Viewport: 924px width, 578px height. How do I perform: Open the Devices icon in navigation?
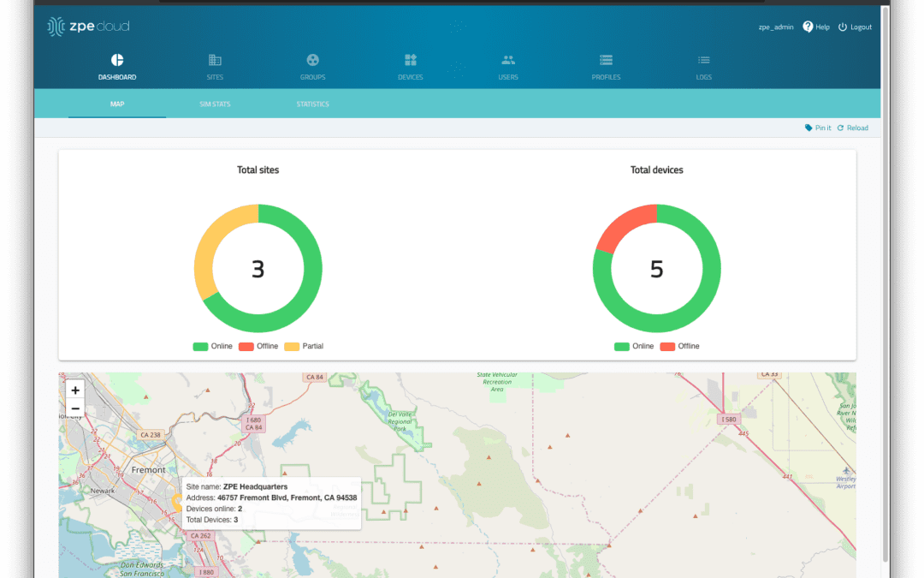[411, 60]
